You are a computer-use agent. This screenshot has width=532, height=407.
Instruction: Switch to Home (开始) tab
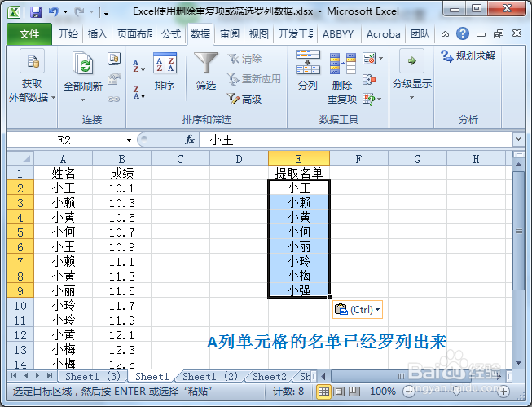pos(68,34)
